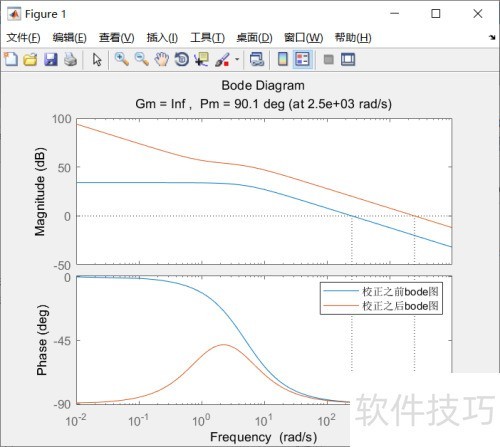Activate the Zoom Out magnifier

(142, 60)
